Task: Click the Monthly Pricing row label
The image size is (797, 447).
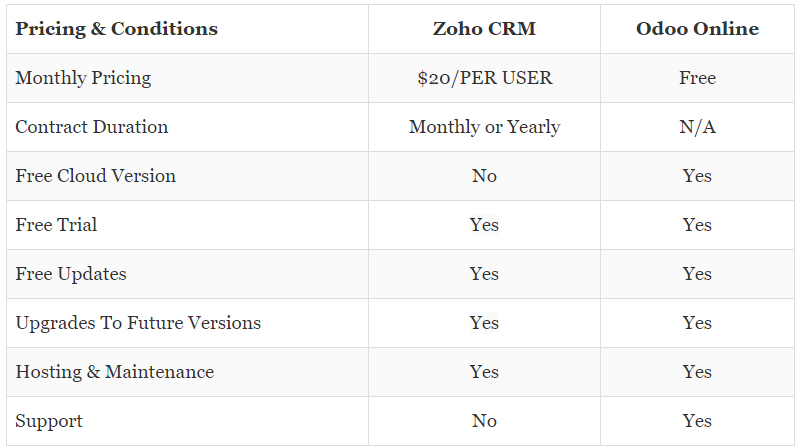Action: click(83, 78)
